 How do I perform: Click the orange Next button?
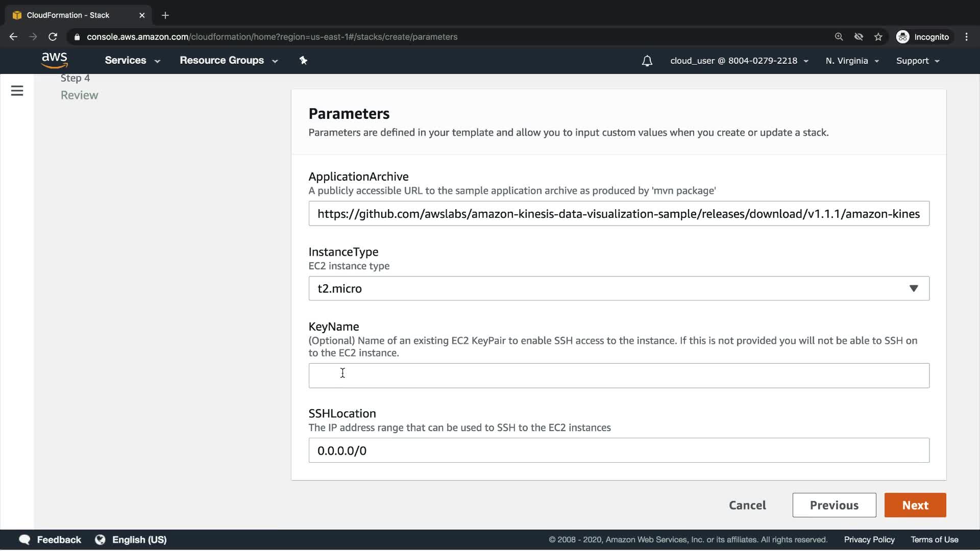915,505
